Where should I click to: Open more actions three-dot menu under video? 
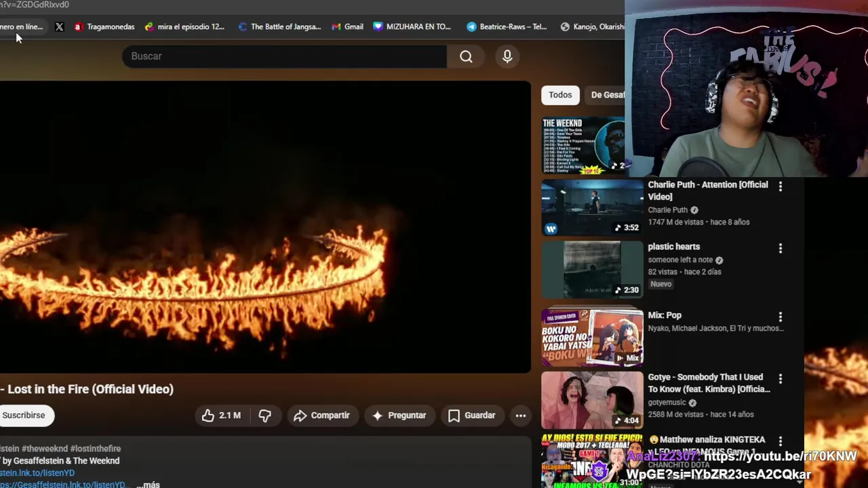[521, 415]
